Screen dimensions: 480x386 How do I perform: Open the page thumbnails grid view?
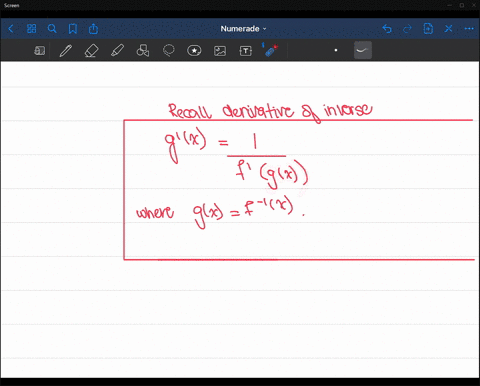click(x=31, y=29)
